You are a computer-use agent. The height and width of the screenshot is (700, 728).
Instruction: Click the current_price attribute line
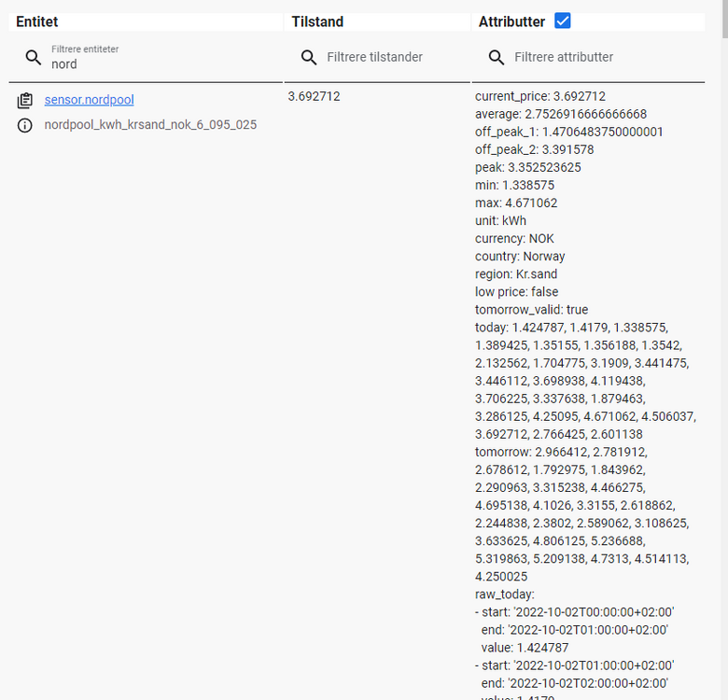click(540, 96)
